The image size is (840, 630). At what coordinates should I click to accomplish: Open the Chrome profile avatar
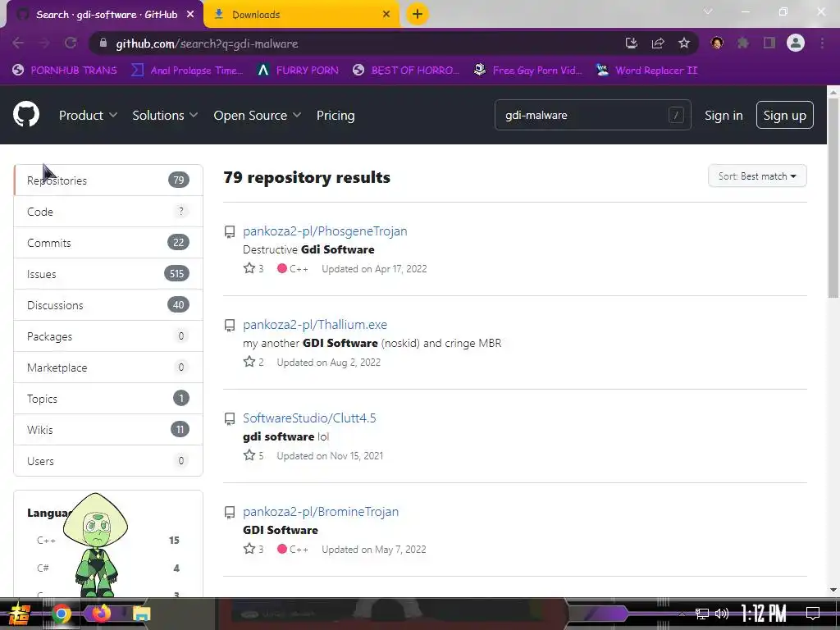tap(796, 43)
